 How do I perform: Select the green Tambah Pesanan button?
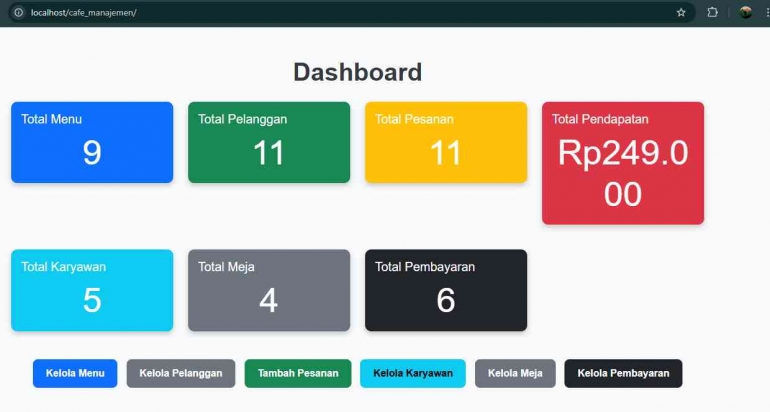[298, 373]
